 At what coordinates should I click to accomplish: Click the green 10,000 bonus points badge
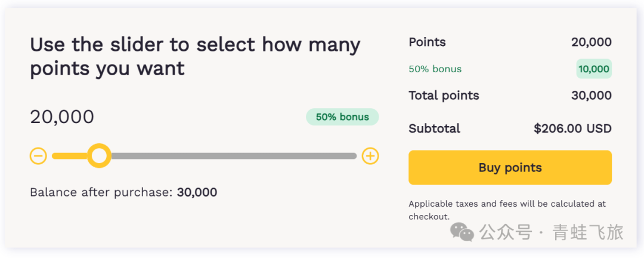[x=593, y=69]
